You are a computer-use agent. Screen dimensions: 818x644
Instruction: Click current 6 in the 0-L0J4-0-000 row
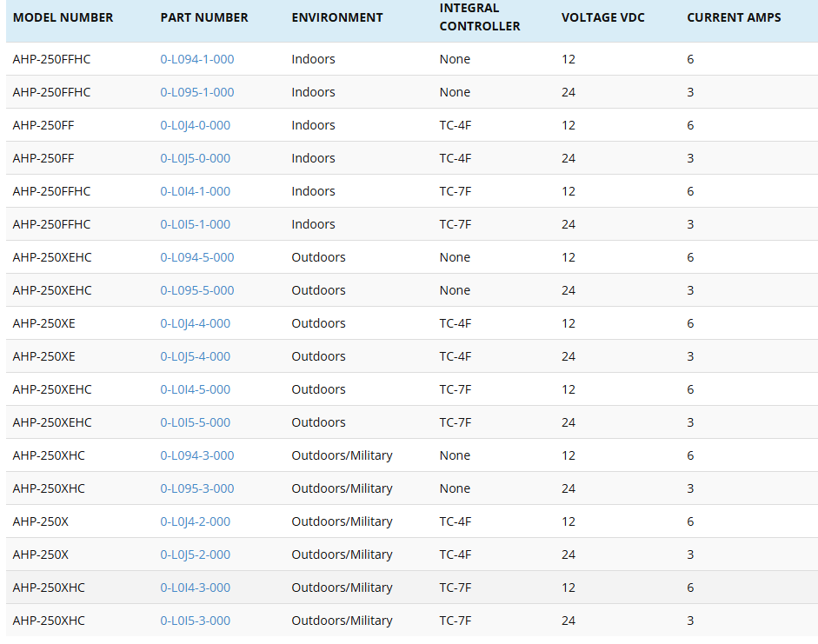690,125
